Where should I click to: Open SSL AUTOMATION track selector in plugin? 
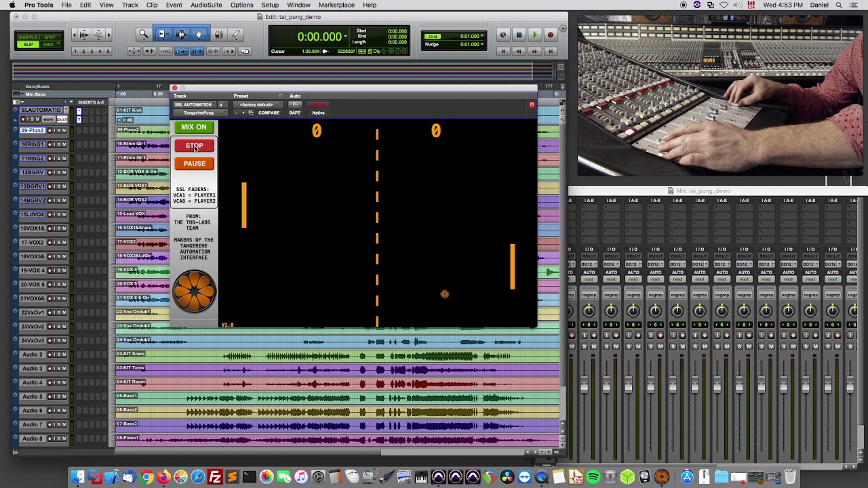pyautogui.click(x=193, y=104)
